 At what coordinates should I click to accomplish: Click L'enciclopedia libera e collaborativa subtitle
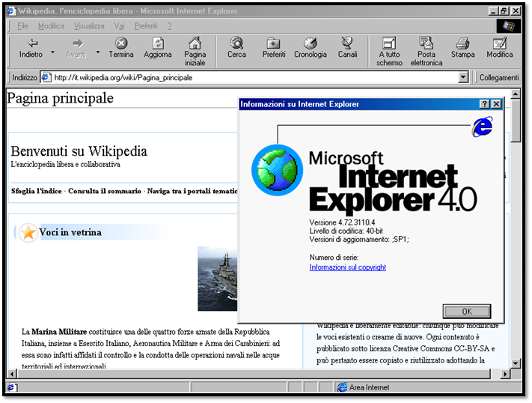66,165
